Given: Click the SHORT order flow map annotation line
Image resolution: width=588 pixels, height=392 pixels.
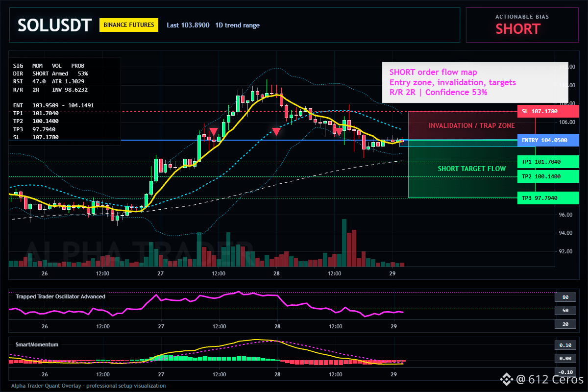Looking at the screenshot, I should click(433, 73).
